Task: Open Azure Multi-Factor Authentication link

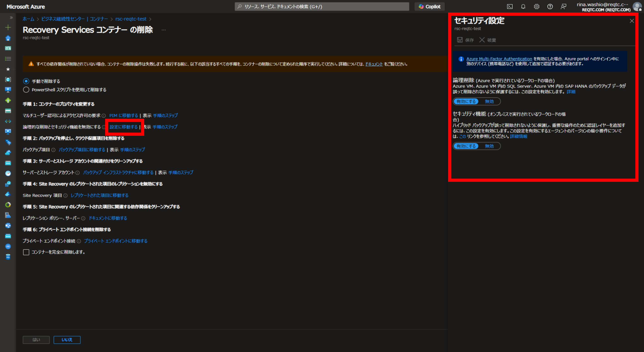Action: tap(499, 59)
